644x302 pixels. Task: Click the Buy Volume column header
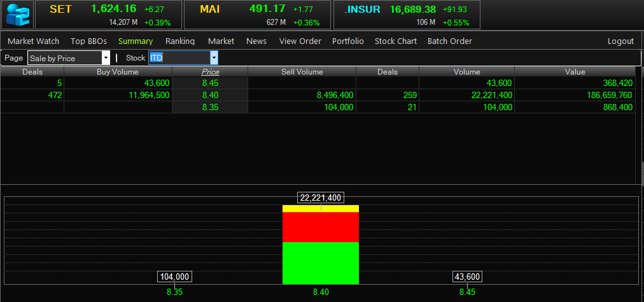118,72
